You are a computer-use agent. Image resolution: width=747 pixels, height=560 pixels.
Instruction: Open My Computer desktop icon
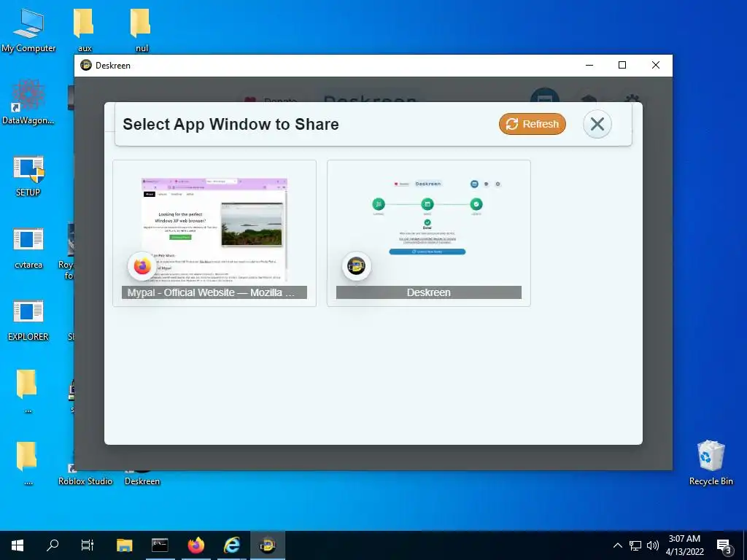click(28, 29)
